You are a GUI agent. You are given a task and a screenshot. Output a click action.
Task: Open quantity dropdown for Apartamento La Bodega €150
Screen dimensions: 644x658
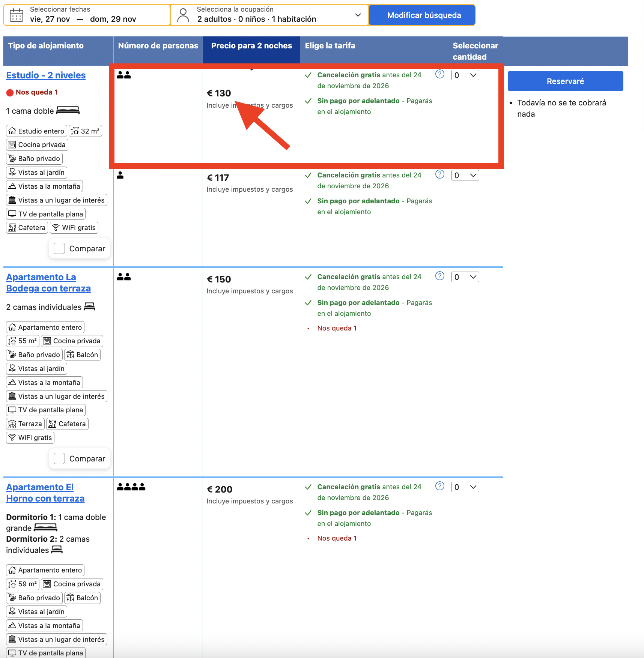(465, 277)
